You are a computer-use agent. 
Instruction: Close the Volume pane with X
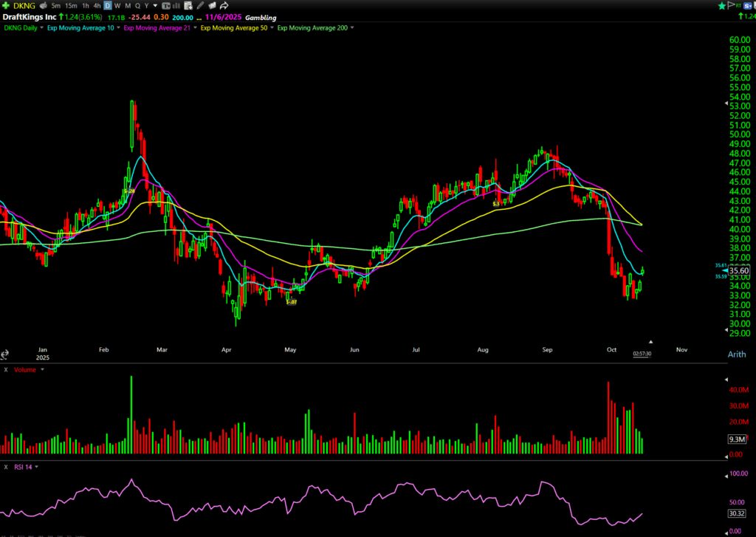(x=6, y=369)
